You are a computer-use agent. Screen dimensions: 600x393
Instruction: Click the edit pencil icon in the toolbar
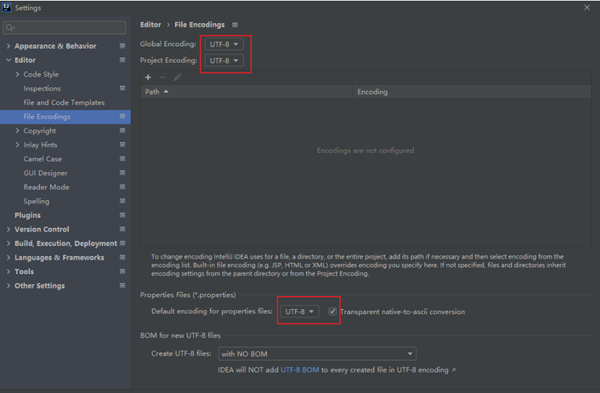(177, 77)
